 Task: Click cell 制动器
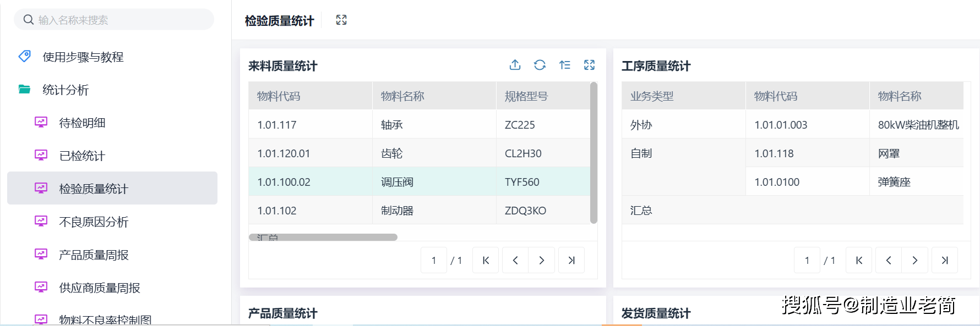(434, 210)
